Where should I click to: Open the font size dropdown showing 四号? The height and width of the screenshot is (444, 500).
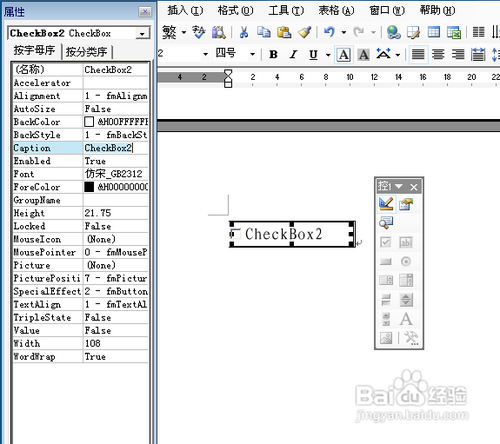coord(252,54)
